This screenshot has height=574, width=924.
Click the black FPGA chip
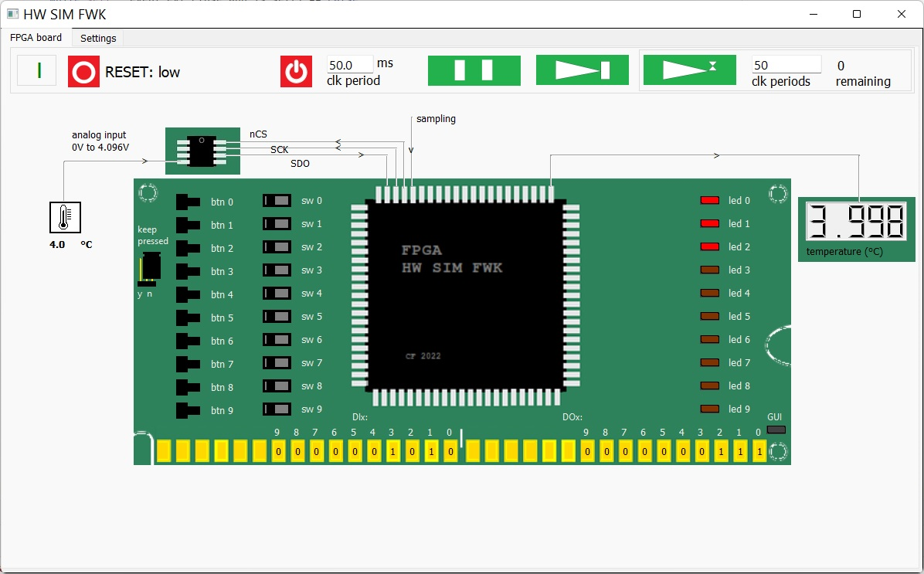[x=466, y=295]
